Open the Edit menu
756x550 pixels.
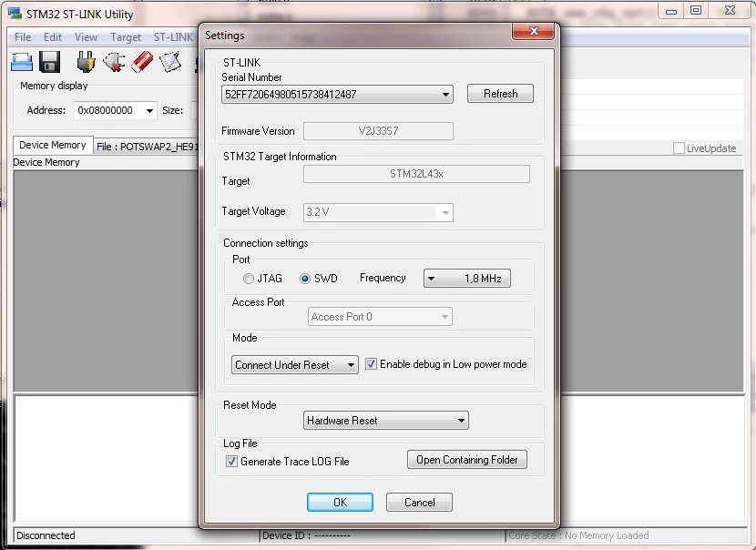coord(53,37)
